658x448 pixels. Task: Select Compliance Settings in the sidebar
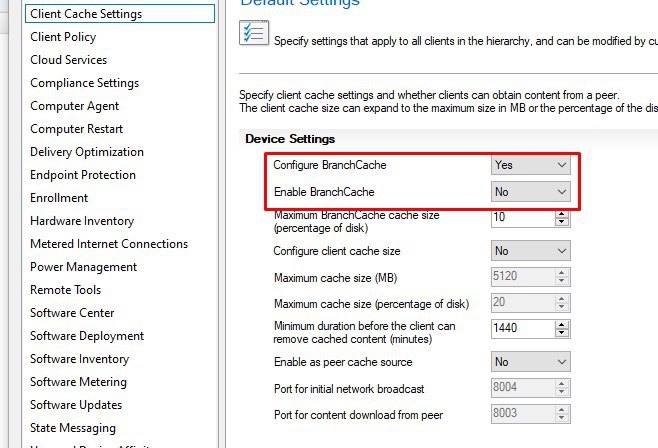coord(84,83)
